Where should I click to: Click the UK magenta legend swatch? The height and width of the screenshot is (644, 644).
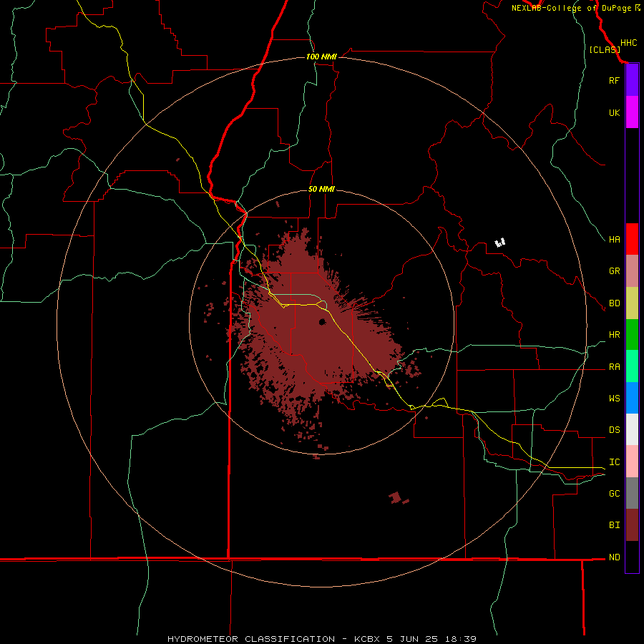(x=632, y=112)
